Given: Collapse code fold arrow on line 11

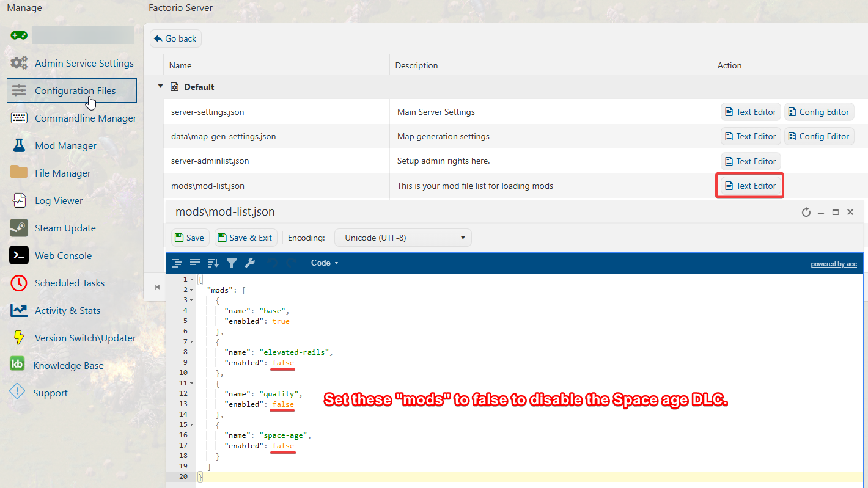Looking at the screenshot, I should coord(192,384).
